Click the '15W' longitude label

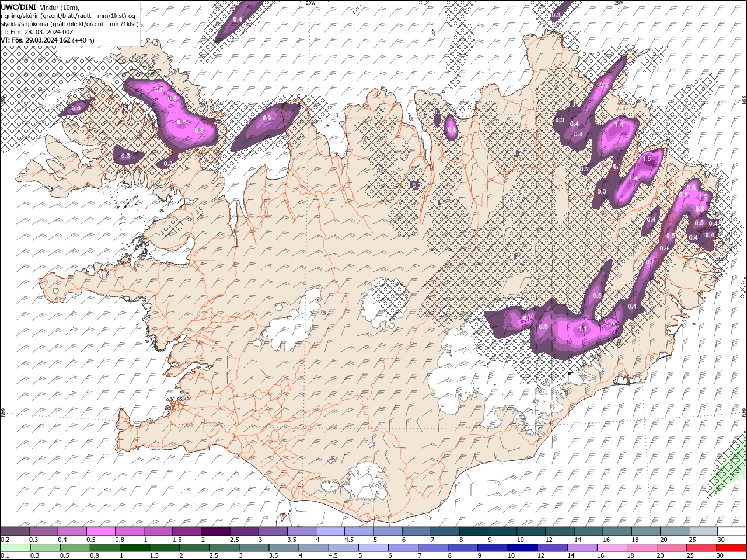click(x=618, y=3)
